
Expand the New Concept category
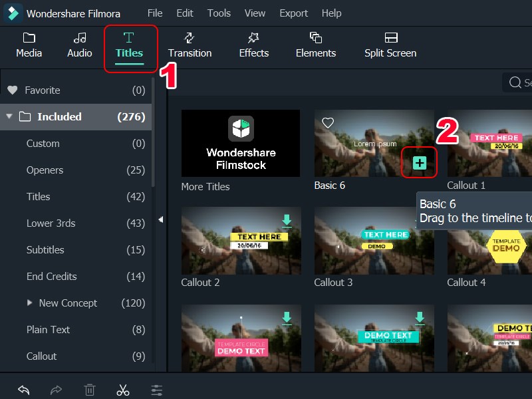click(x=29, y=303)
